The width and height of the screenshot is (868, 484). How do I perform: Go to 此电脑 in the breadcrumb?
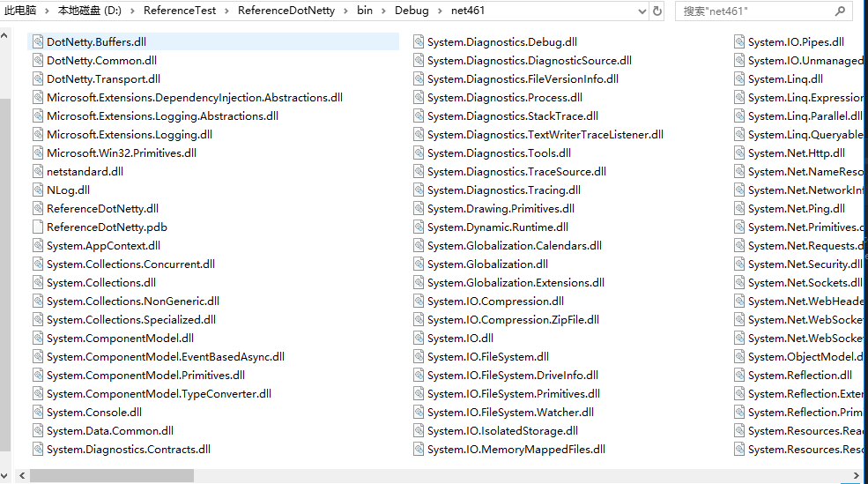pos(20,11)
